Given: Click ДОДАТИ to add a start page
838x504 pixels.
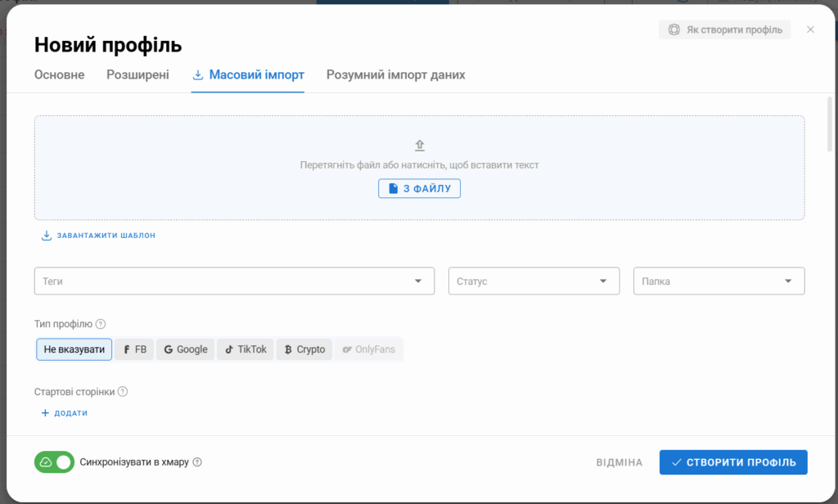Looking at the screenshot, I should (x=64, y=413).
